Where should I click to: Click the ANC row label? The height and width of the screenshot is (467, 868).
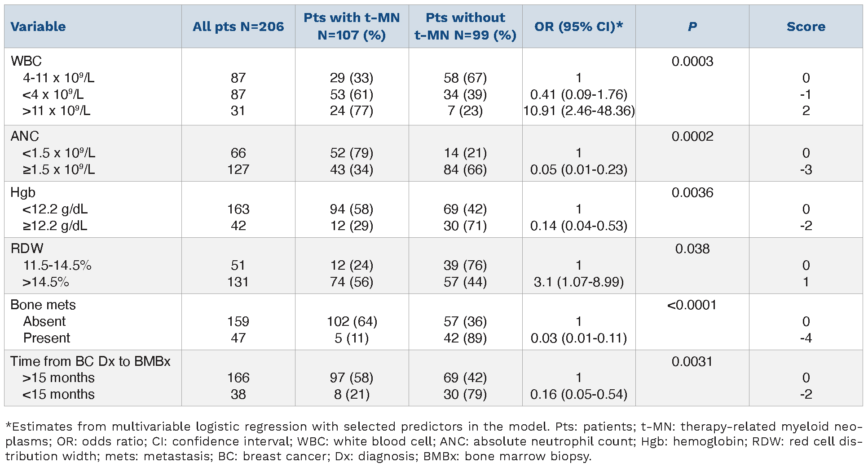(25, 136)
